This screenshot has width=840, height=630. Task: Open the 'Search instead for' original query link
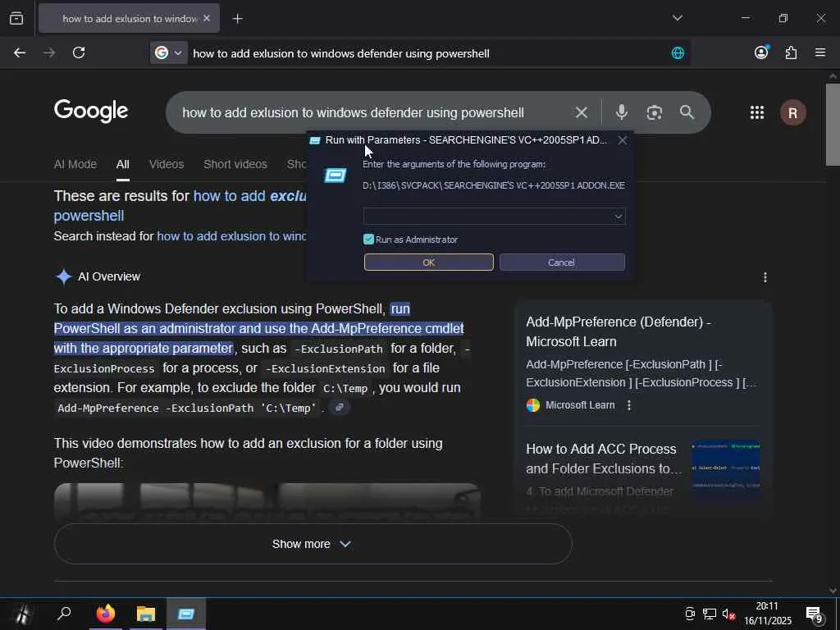231,236
